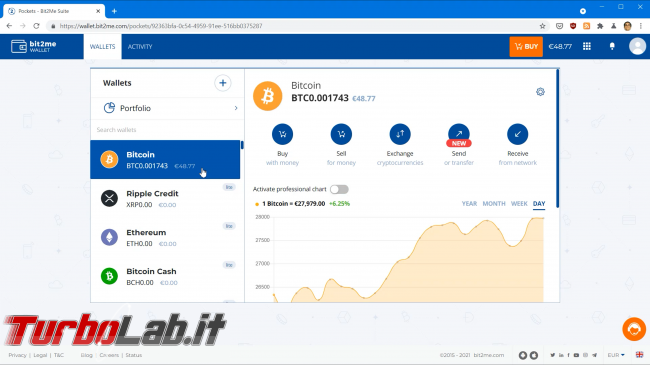
Task: Click the Ethereum coin icon
Action: (109, 237)
